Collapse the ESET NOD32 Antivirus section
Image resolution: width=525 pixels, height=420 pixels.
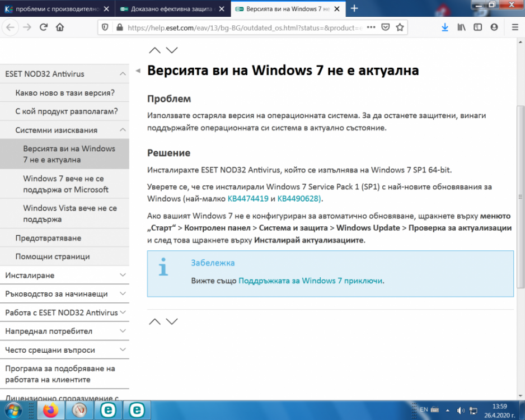click(x=123, y=74)
